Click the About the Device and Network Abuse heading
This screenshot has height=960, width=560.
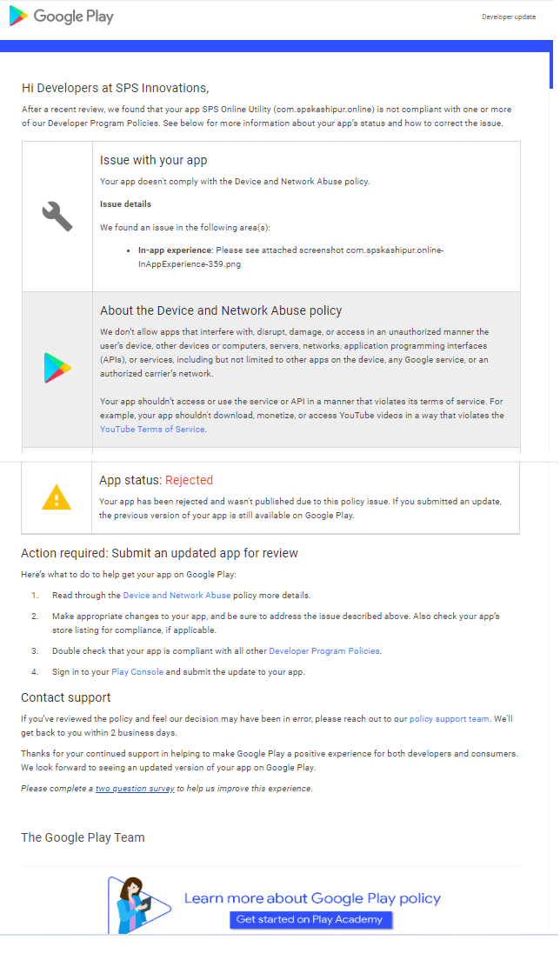(x=221, y=311)
